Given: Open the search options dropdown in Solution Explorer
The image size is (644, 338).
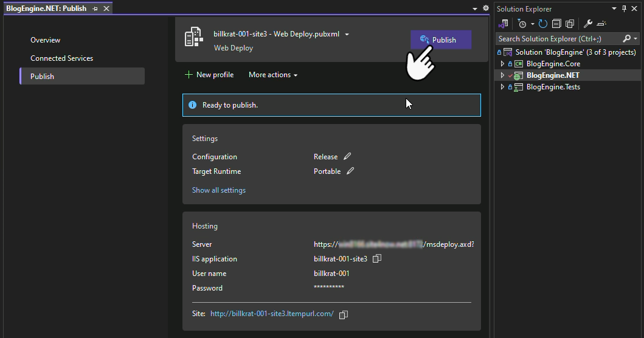Looking at the screenshot, I should tap(635, 39).
